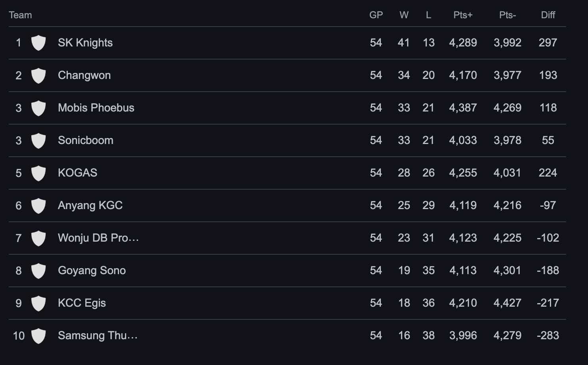Click the Changwon team shield icon

click(38, 75)
